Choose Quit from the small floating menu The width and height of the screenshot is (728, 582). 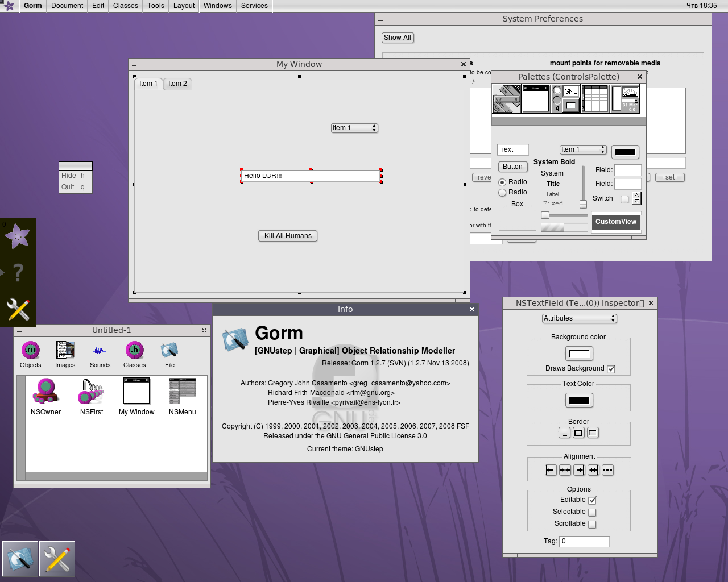[75, 187]
